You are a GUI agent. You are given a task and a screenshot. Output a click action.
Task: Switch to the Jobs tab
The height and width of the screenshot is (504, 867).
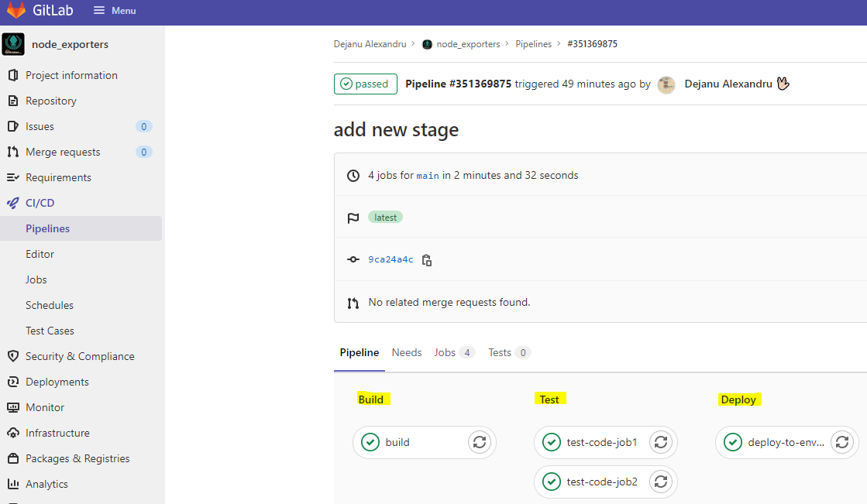point(454,352)
